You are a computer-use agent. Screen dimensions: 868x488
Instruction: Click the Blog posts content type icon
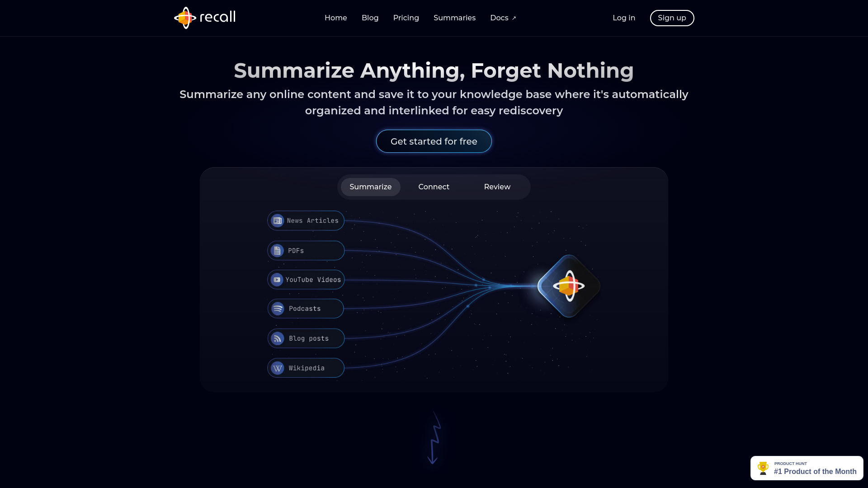click(x=277, y=338)
